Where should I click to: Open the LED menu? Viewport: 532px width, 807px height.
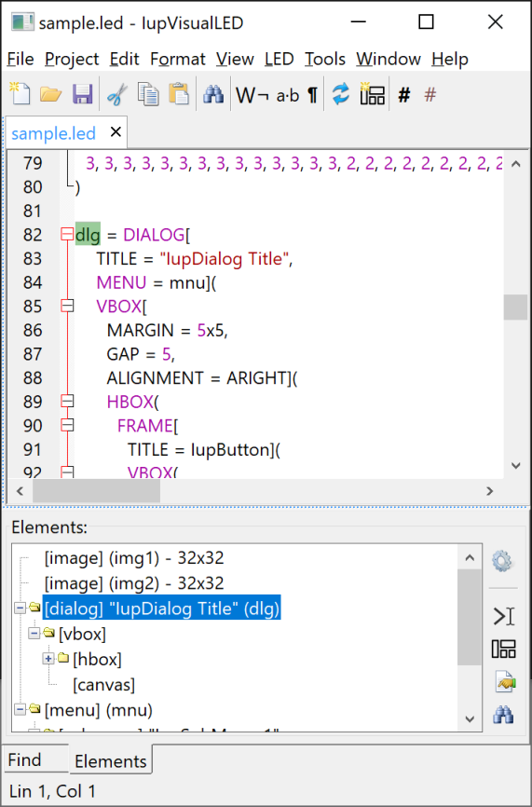[x=279, y=60]
